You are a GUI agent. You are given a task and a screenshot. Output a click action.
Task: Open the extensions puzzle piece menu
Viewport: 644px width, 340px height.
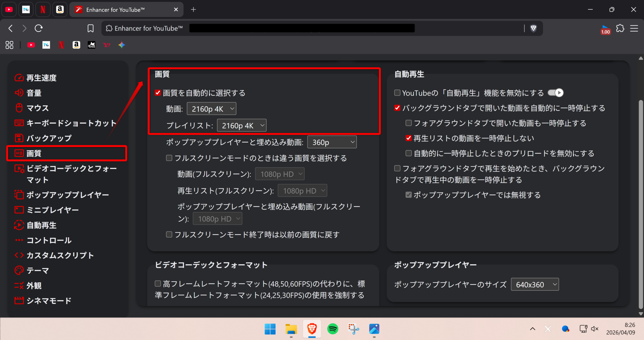[620, 28]
